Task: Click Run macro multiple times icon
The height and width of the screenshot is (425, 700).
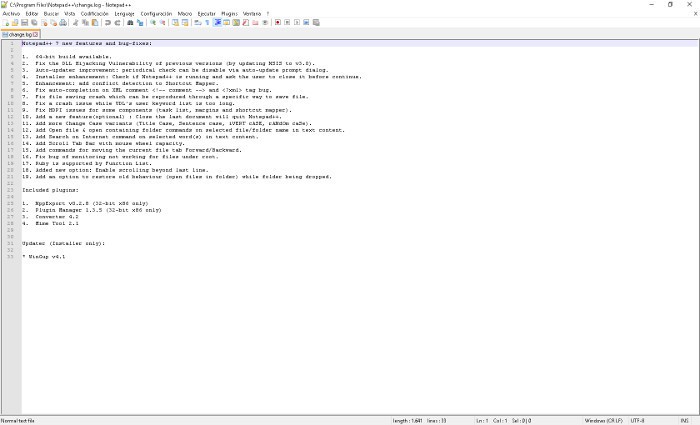Action: (x=306, y=22)
